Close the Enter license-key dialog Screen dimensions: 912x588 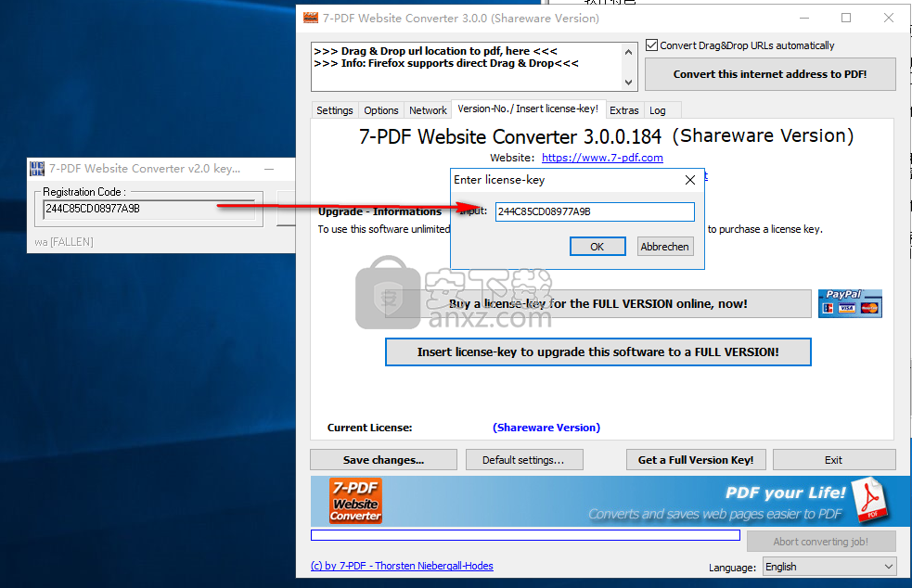(x=690, y=180)
